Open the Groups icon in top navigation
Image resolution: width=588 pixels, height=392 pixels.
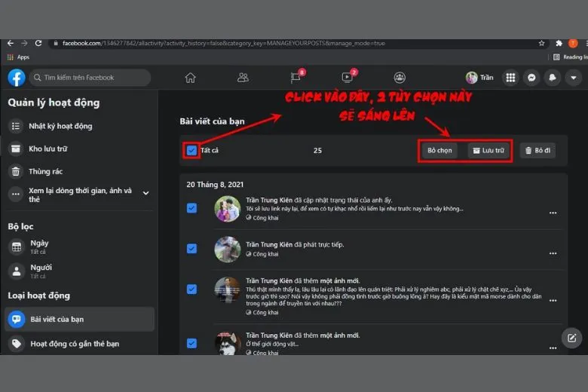(400, 78)
